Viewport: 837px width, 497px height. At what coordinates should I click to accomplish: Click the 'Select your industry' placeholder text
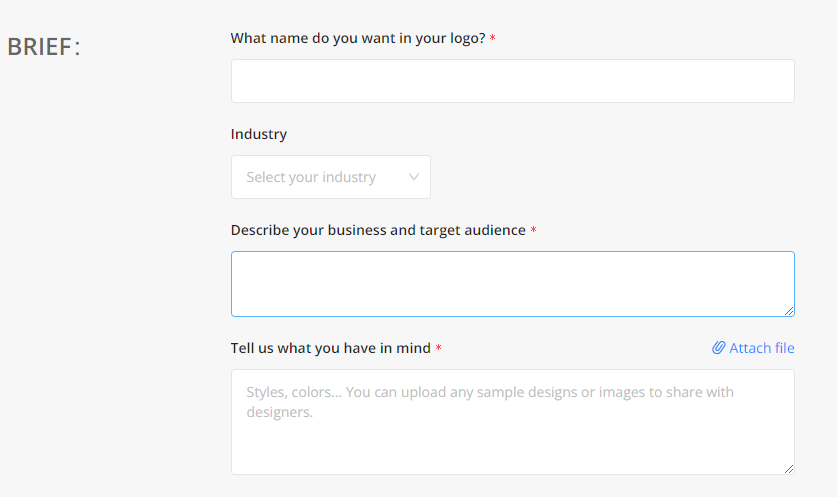(311, 177)
